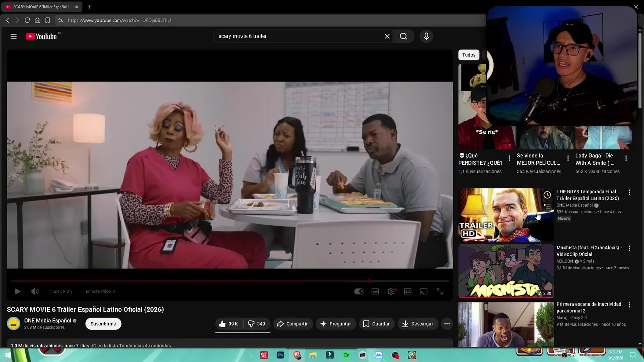Click the '2,68 M de suscriptores' text
The image size is (644, 362).
(44, 328)
